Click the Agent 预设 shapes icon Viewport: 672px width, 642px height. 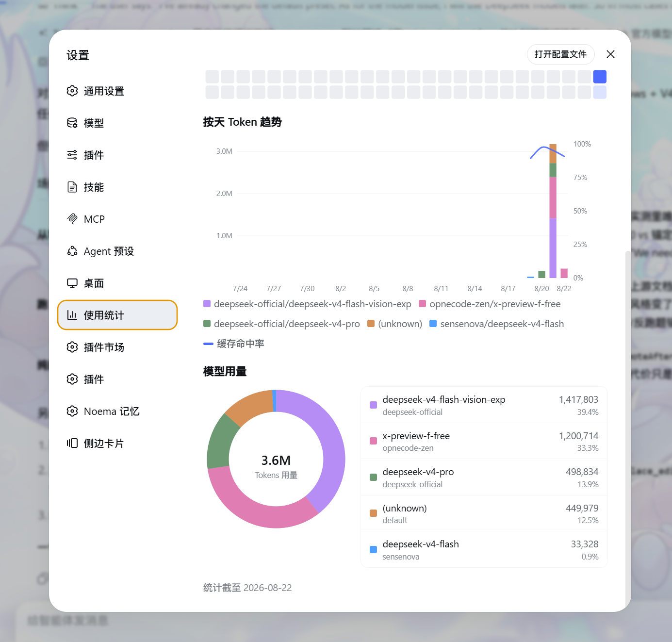(72, 251)
